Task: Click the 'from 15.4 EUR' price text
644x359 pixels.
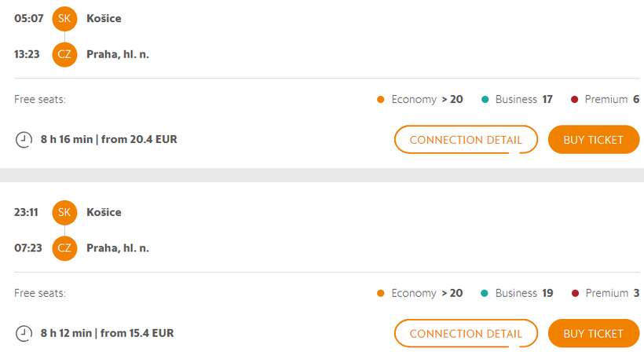Action: 137,333
